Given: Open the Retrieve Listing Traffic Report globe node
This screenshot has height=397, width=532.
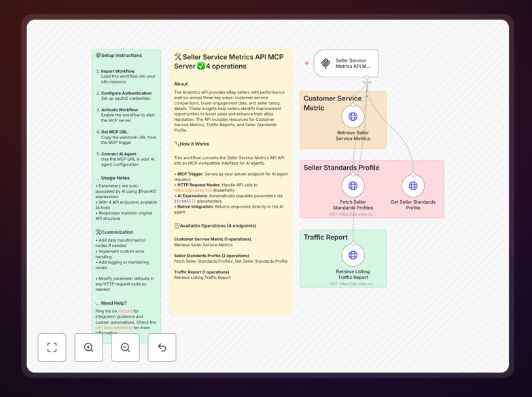Looking at the screenshot, I should pyautogui.click(x=353, y=255).
